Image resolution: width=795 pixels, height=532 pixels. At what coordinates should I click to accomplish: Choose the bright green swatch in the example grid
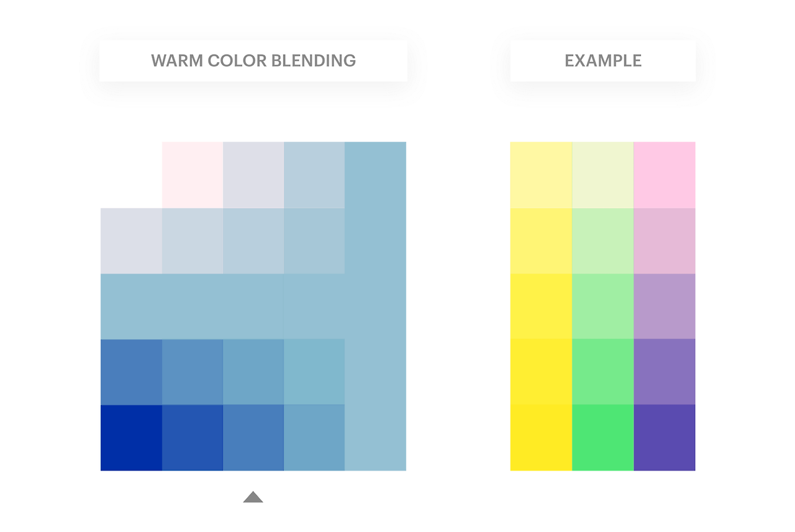click(603, 438)
